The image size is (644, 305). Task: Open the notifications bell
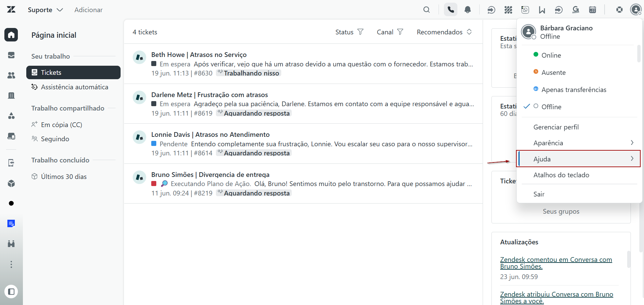468,10
